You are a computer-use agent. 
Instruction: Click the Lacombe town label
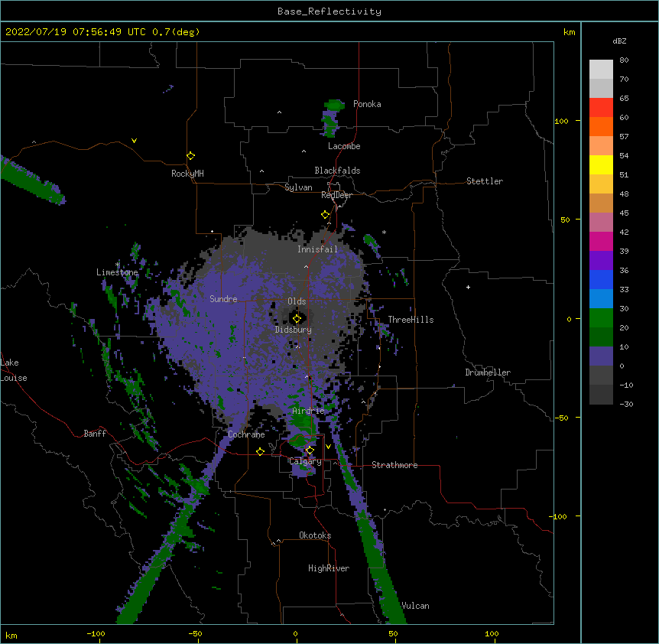pos(344,146)
